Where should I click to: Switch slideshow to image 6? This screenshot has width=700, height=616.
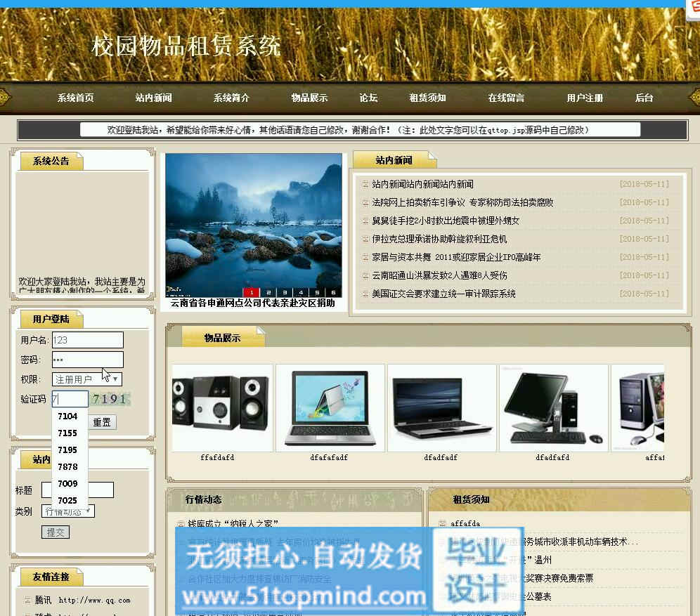333,293
